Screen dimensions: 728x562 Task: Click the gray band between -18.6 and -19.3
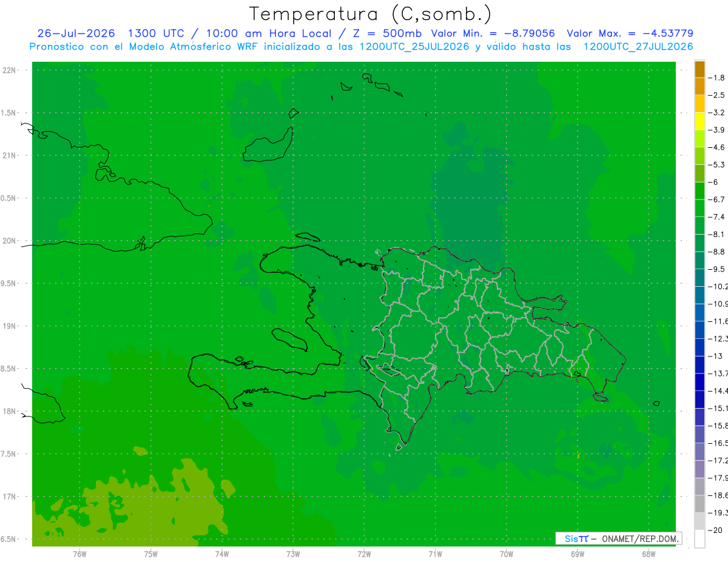click(x=699, y=504)
